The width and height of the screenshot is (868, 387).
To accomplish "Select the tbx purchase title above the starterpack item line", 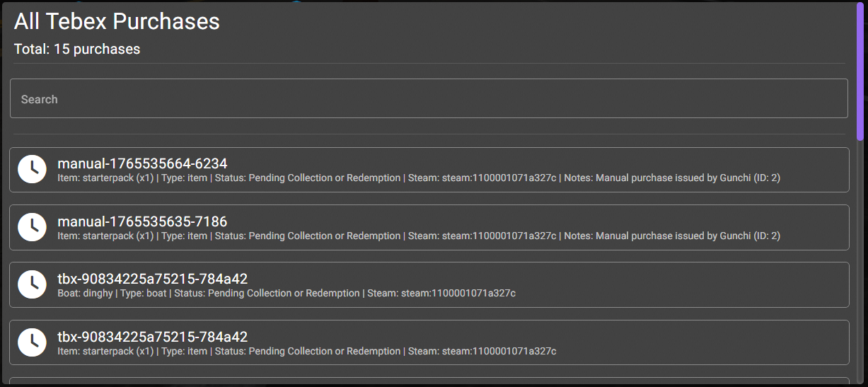I will (152, 337).
